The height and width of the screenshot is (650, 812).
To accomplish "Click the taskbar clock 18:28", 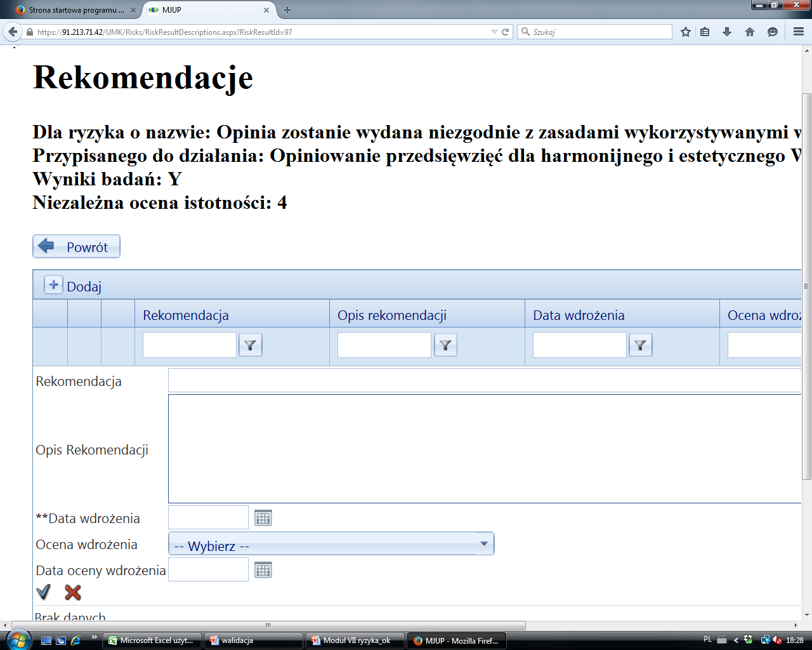I will coord(795,640).
